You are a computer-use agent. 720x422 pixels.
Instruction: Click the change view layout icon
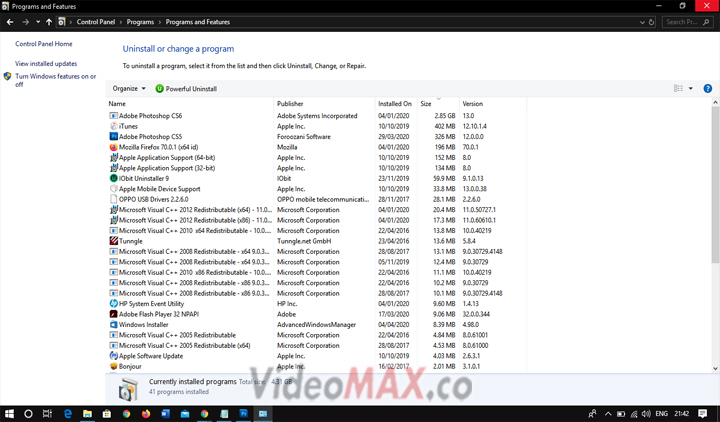678,89
